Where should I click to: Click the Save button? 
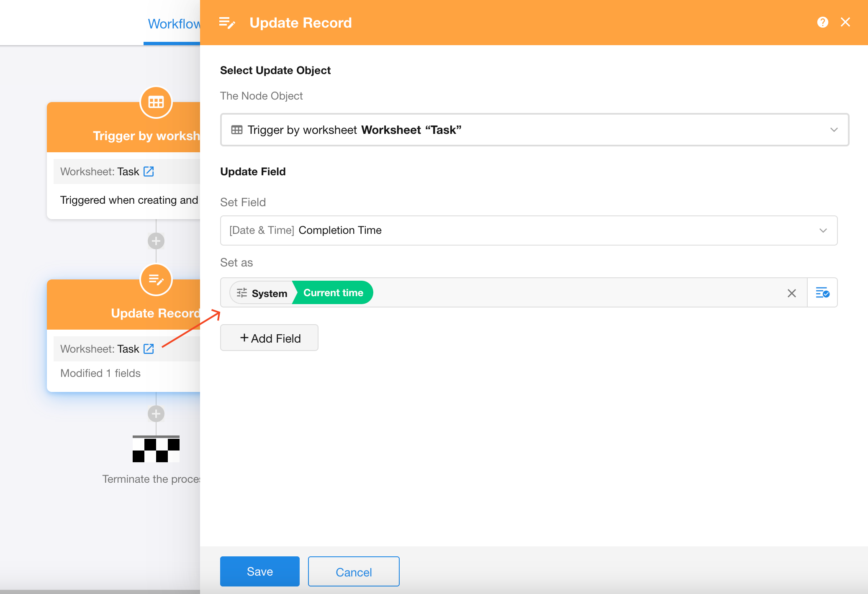259,571
